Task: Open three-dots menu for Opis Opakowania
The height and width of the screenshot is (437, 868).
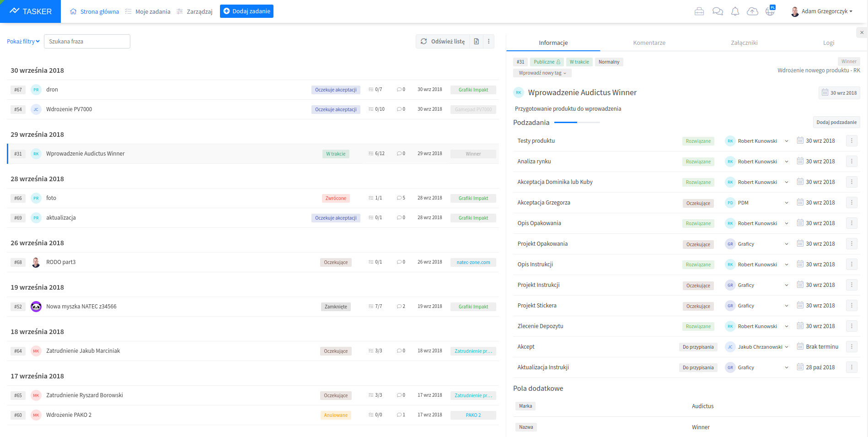Action: click(852, 223)
